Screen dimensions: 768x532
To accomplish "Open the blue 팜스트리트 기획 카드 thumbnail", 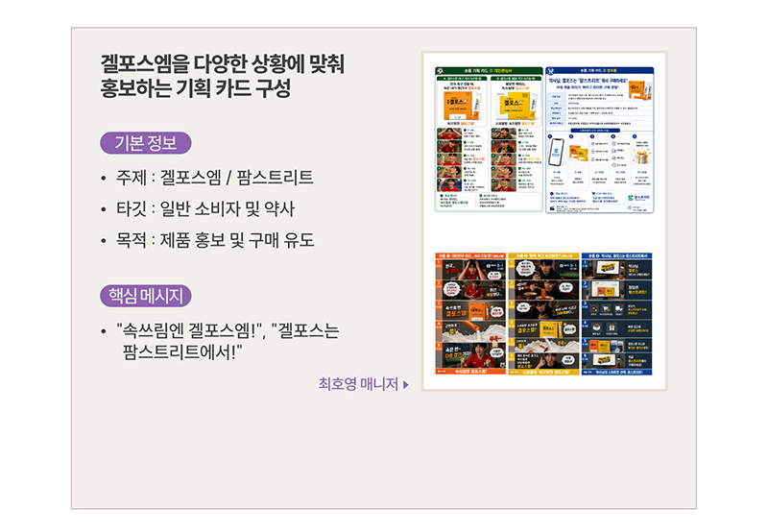I will (x=599, y=139).
